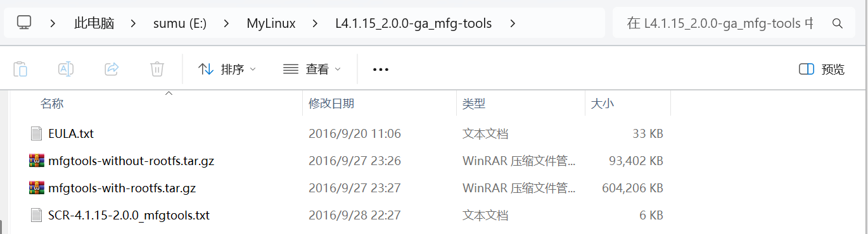The width and height of the screenshot is (868, 234).
Task: Click the 6 KB size value
Action: click(x=651, y=215)
